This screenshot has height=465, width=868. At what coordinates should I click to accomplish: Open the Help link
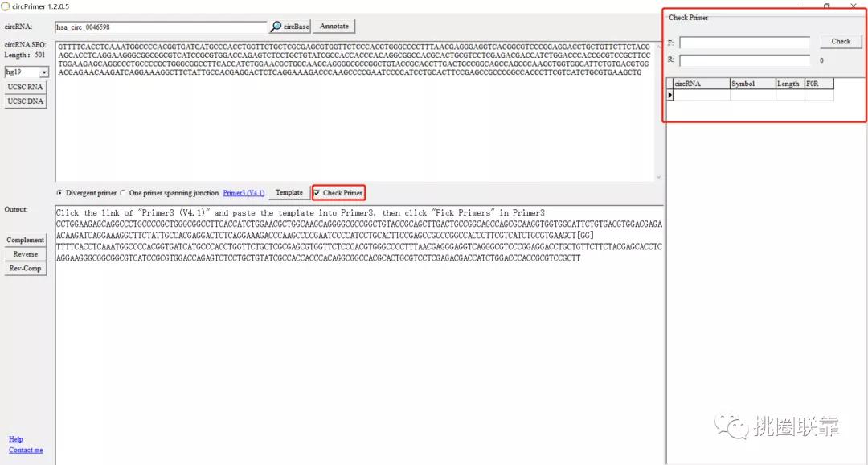[x=15, y=439]
